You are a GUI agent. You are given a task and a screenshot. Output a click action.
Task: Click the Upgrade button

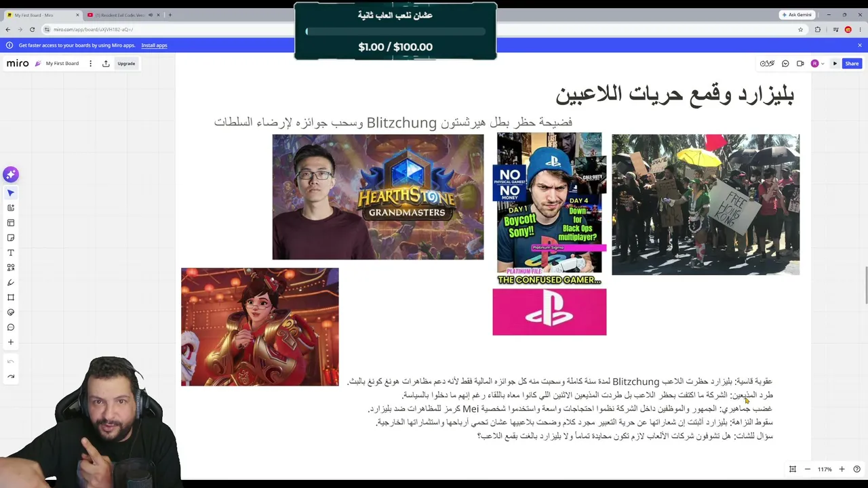(x=126, y=64)
